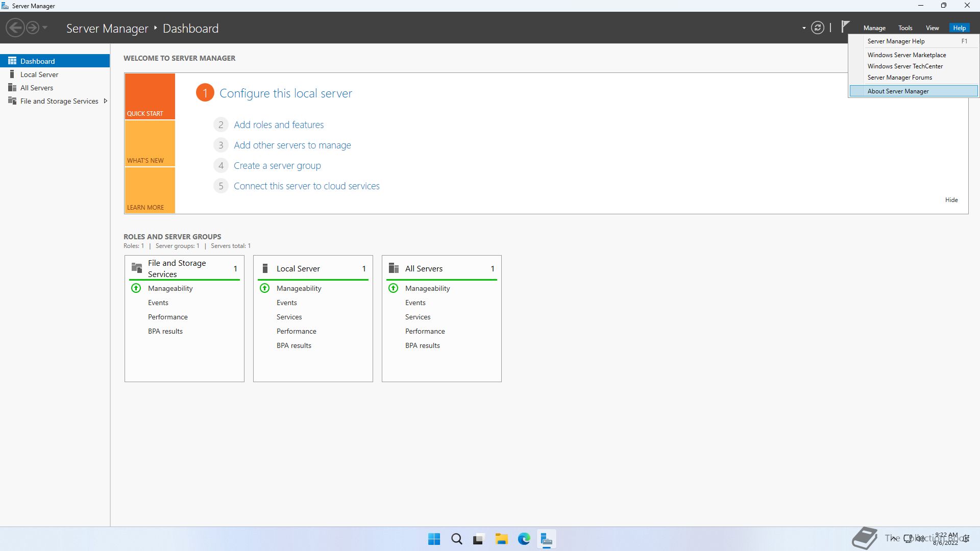The height and width of the screenshot is (551, 980).
Task: Open BPA results in All Servers tile
Action: (x=422, y=345)
